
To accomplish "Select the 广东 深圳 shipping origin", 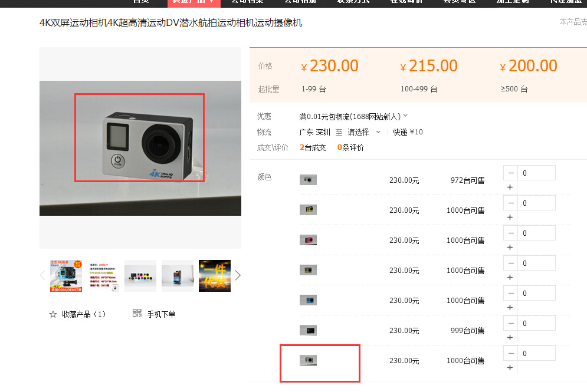I will [314, 132].
